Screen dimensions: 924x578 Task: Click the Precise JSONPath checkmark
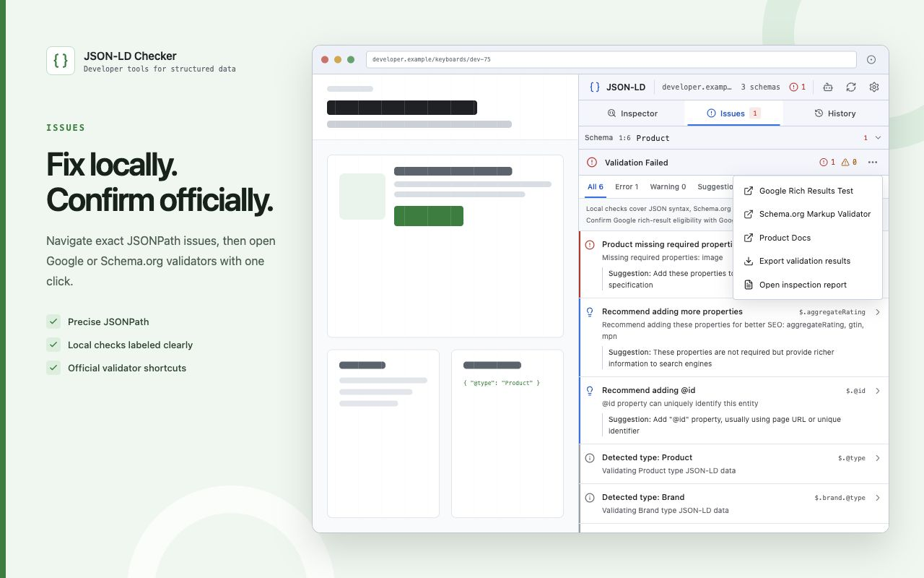point(53,322)
